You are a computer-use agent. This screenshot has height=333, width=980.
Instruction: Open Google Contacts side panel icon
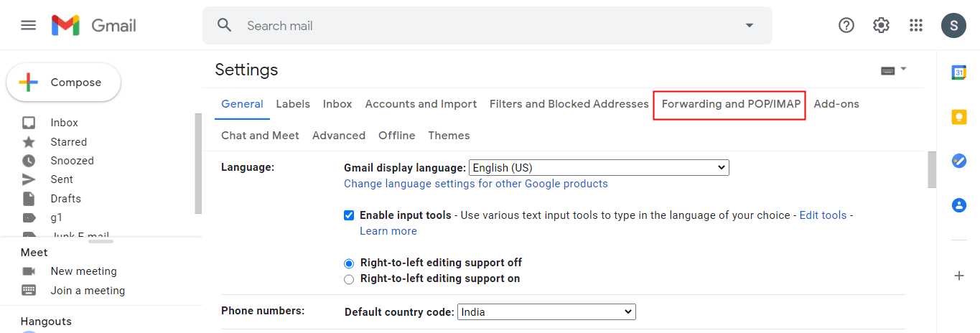959,205
